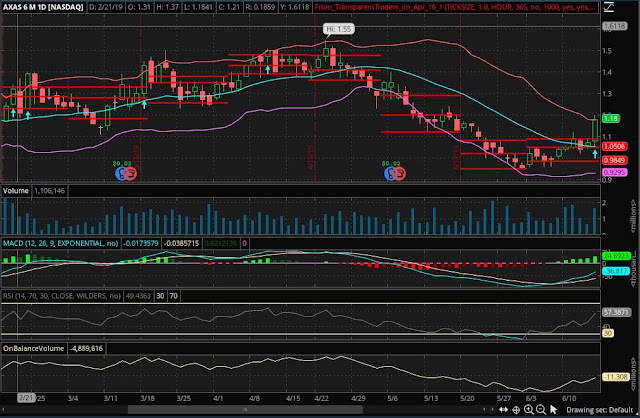
Task: Click the cyan buy arrow near 4/8
Action: coord(268,70)
